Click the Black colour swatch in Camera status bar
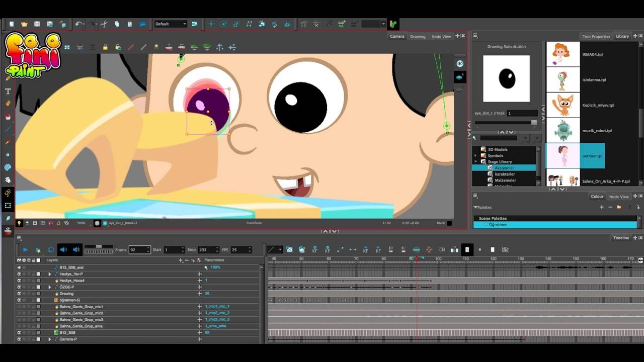Image resolution: width=644 pixels, height=362 pixels. click(449, 223)
